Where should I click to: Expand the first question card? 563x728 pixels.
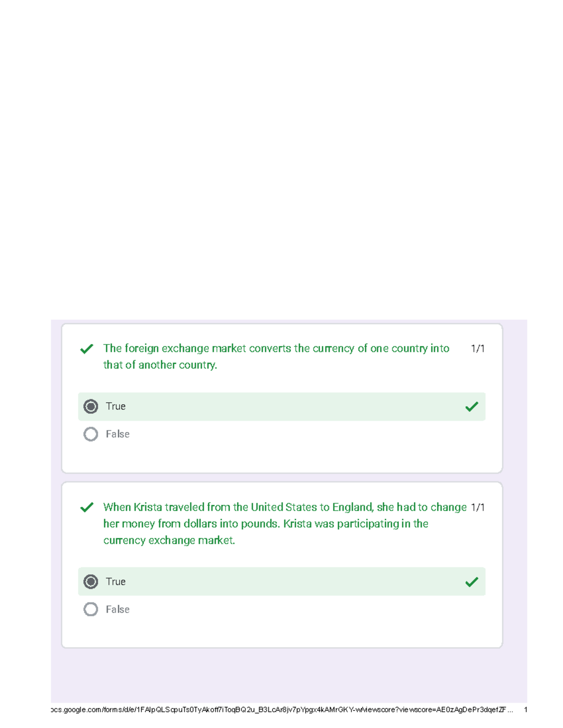tap(281, 396)
